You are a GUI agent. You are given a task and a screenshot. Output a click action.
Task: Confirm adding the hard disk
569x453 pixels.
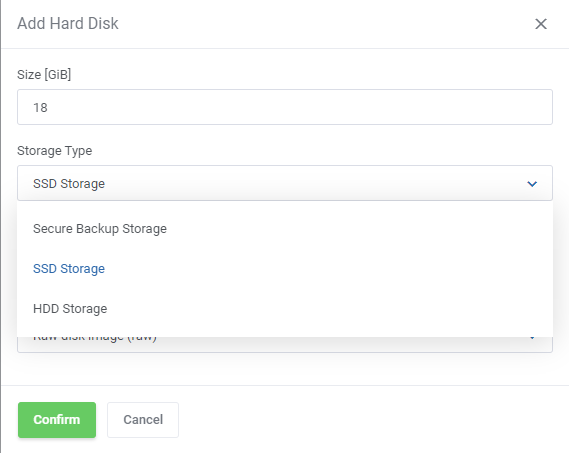click(57, 420)
